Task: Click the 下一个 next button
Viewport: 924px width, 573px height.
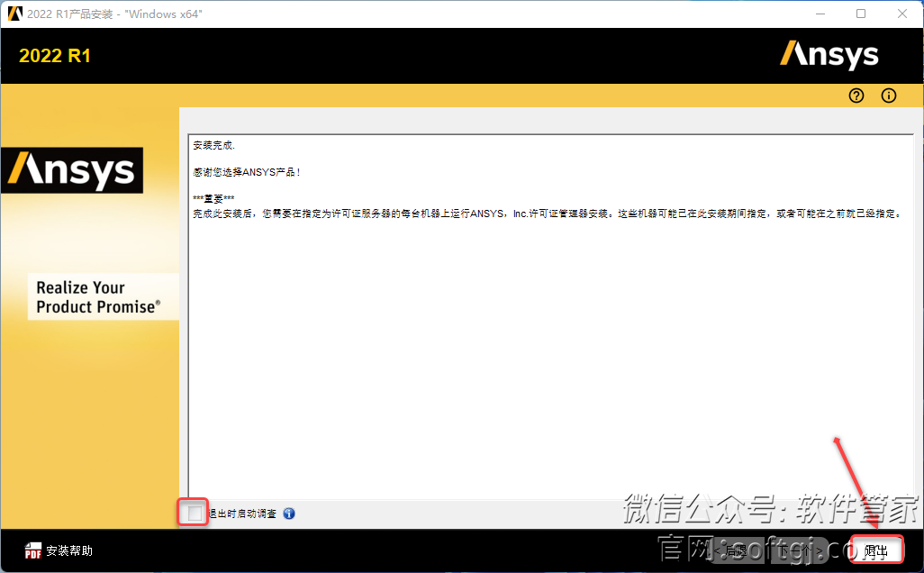Action: [801, 550]
